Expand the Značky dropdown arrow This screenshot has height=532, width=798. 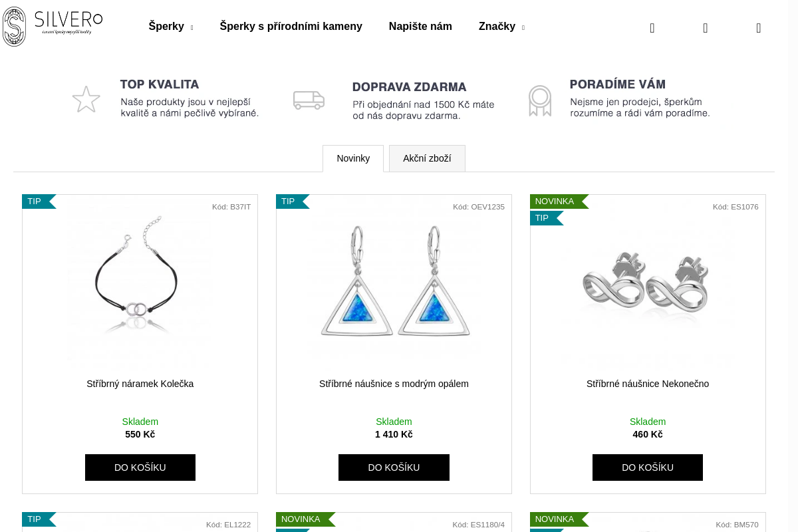pos(523,28)
